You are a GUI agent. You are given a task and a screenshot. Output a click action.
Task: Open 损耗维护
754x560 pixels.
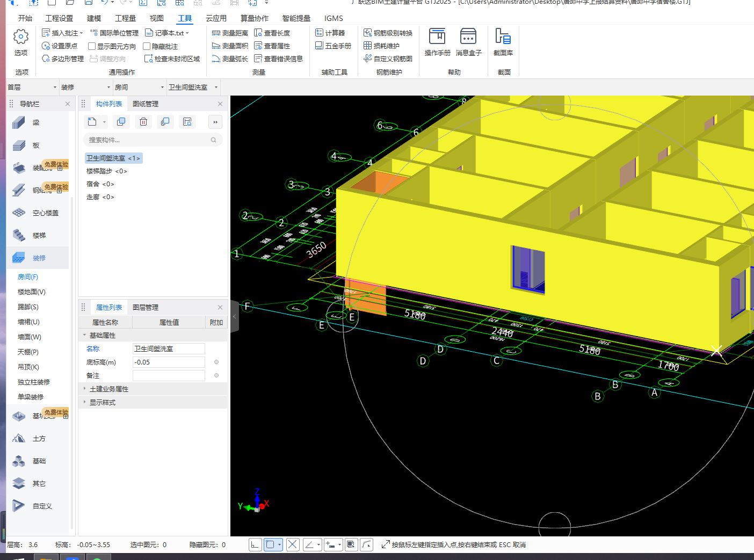pyautogui.click(x=382, y=46)
